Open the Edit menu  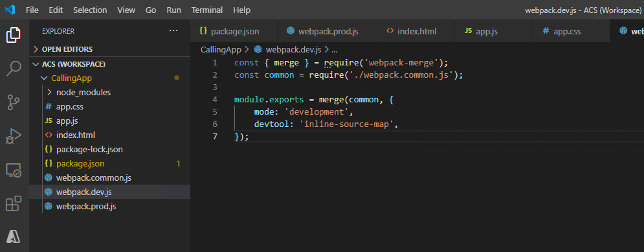point(56,10)
